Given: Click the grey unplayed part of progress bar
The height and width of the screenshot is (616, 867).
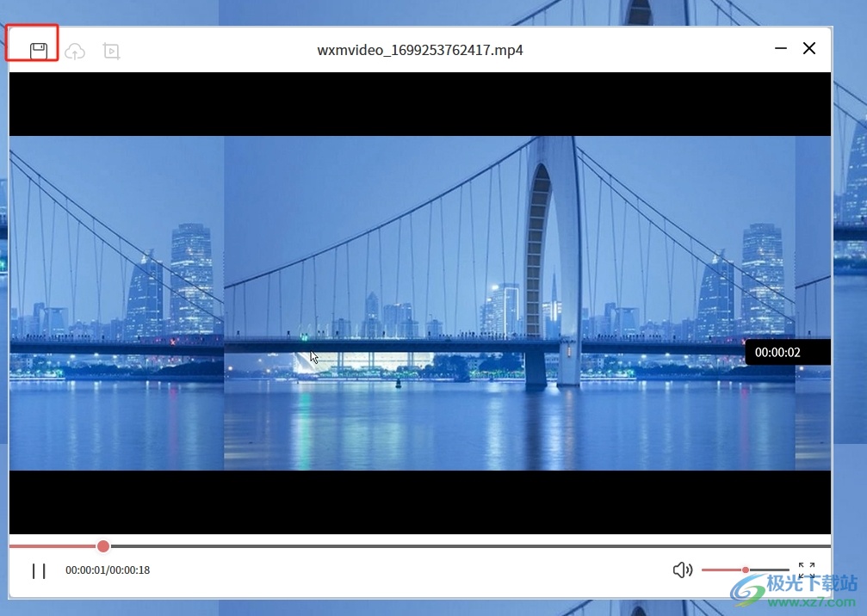Looking at the screenshot, I should click(465, 546).
